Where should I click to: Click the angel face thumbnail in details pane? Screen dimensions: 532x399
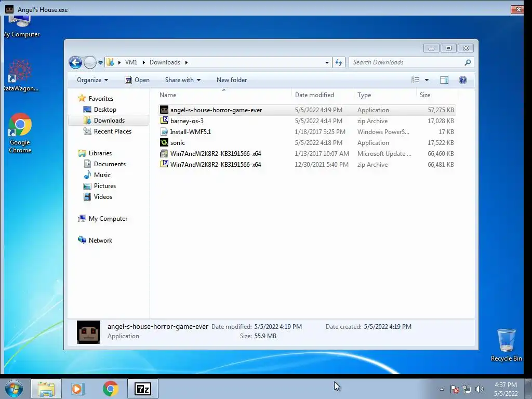coord(88,332)
